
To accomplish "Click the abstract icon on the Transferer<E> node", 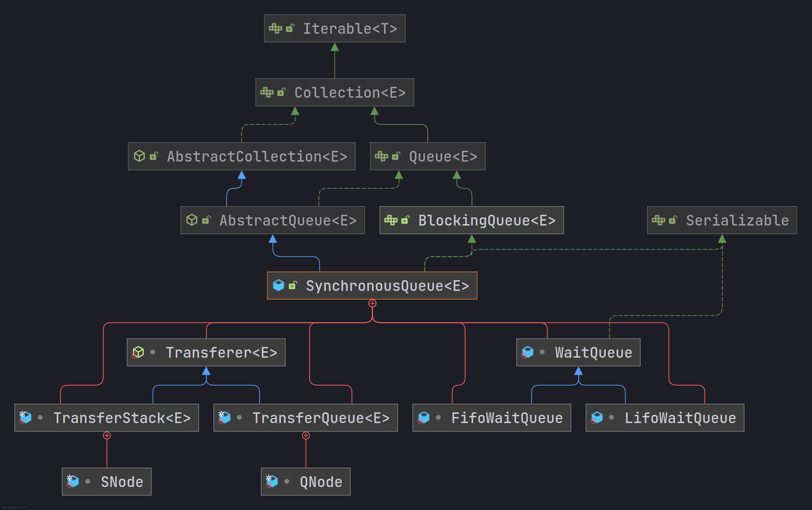I will pos(138,352).
